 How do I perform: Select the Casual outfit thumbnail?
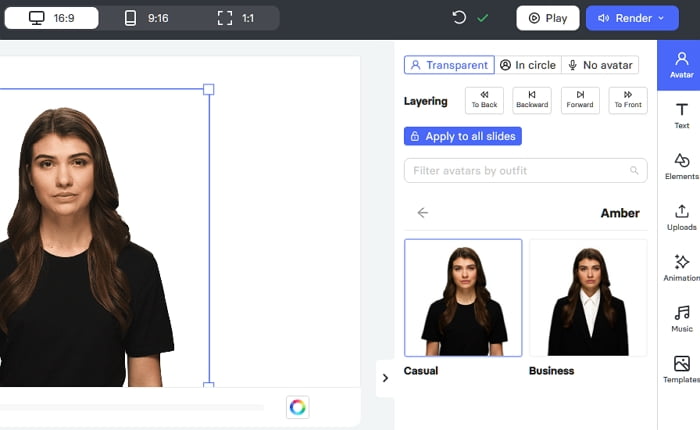tap(463, 298)
